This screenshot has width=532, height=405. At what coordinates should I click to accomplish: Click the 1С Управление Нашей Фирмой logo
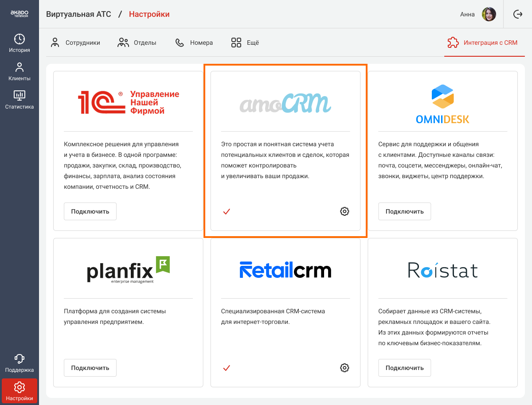pyautogui.click(x=129, y=102)
